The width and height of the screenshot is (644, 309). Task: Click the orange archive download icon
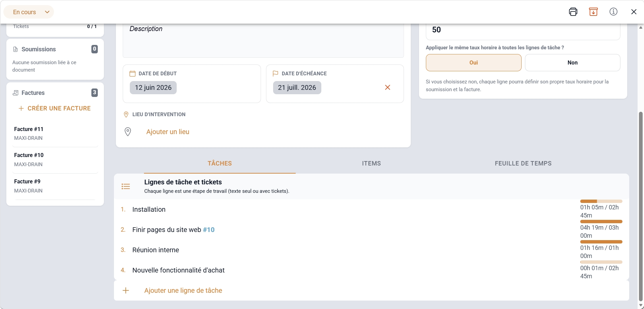coord(593,12)
